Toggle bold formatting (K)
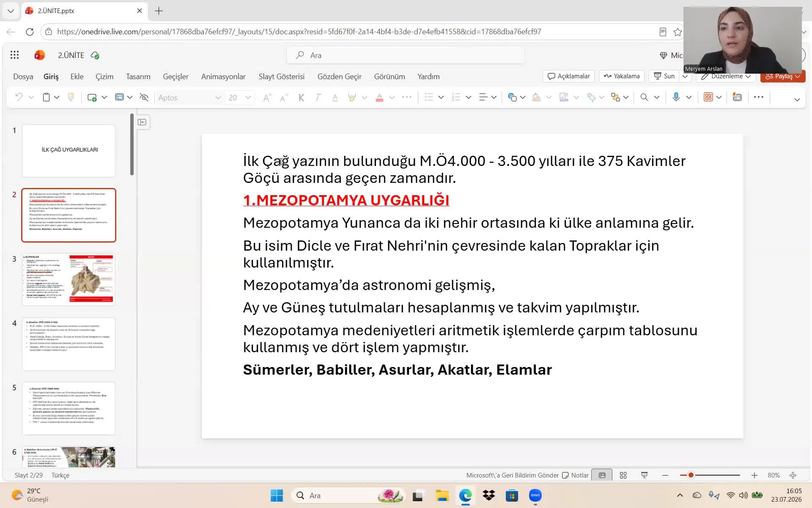The image size is (812, 508). (301, 97)
